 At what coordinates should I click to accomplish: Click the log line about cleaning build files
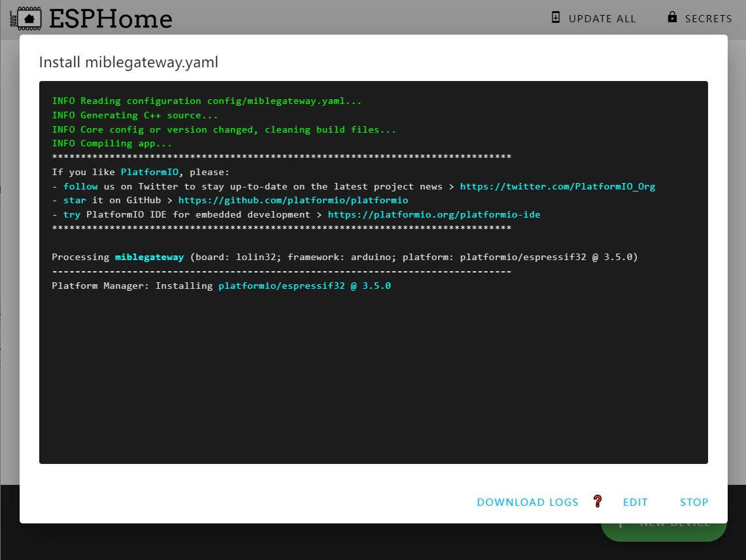[x=224, y=129]
